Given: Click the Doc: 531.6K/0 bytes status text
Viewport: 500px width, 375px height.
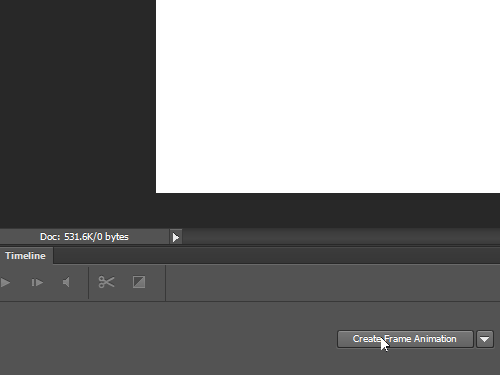Looking at the screenshot, I should click(x=84, y=237).
